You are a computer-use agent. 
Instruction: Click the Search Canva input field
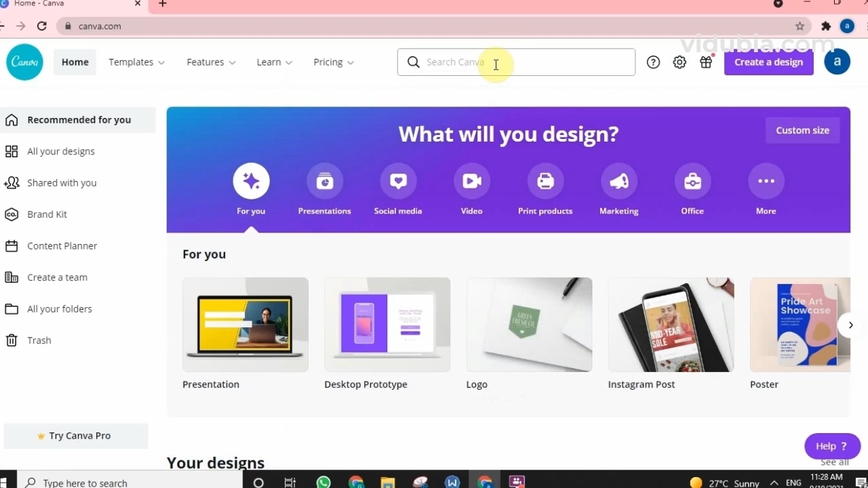[522, 62]
